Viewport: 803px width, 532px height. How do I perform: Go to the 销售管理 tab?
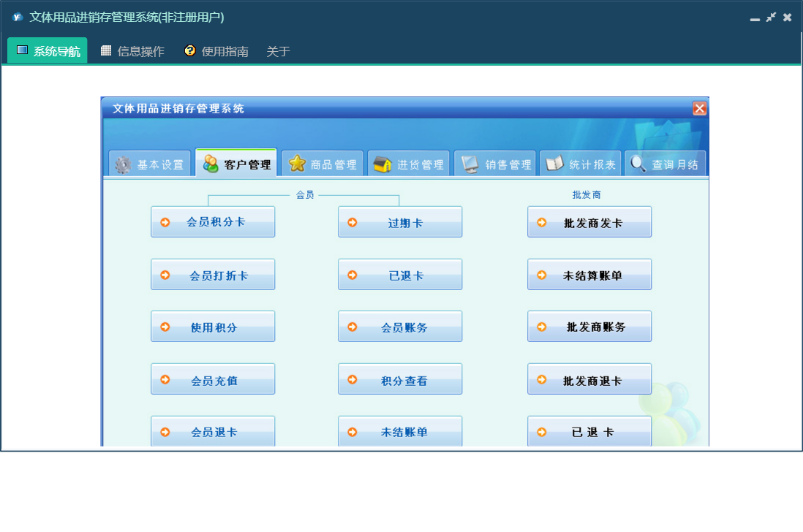495,164
